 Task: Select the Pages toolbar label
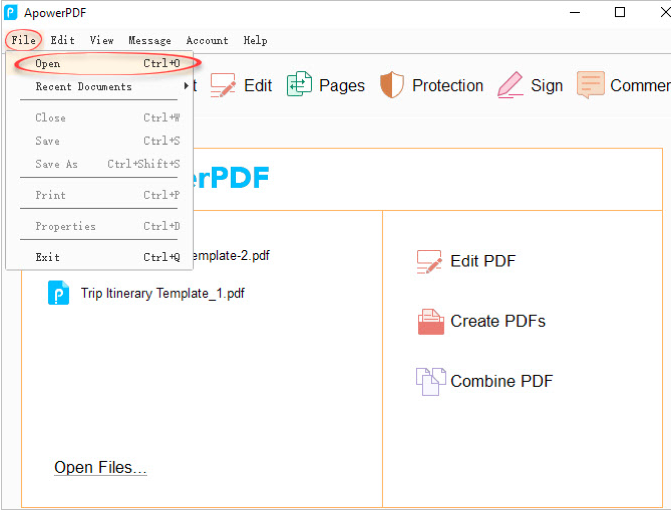click(342, 86)
